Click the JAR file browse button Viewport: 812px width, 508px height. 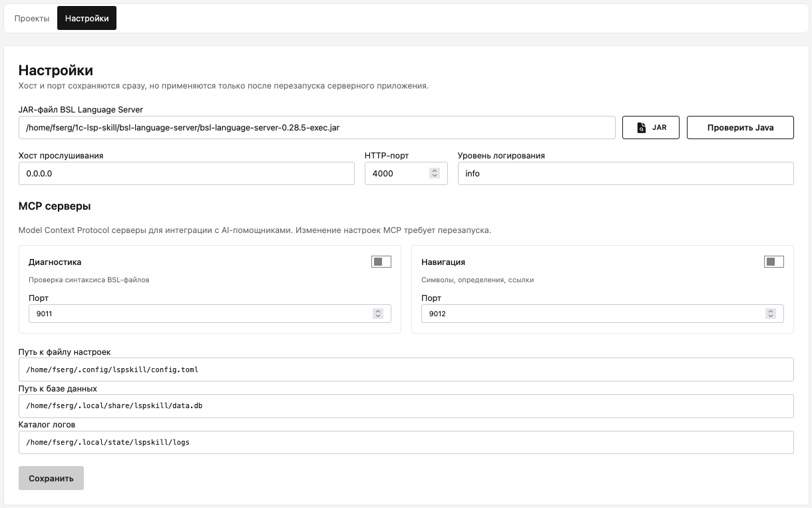[651, 127]
